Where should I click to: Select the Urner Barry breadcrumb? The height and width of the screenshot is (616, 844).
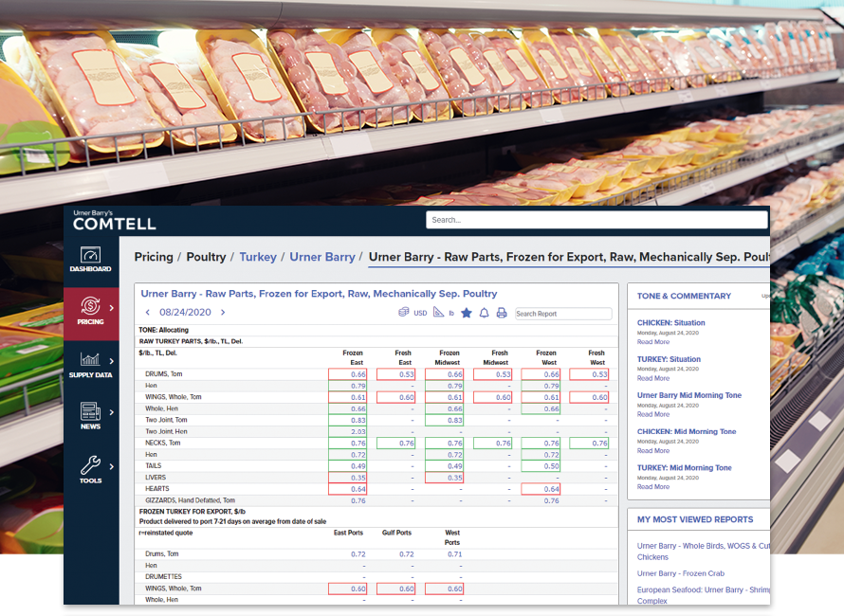pos(321,257)
